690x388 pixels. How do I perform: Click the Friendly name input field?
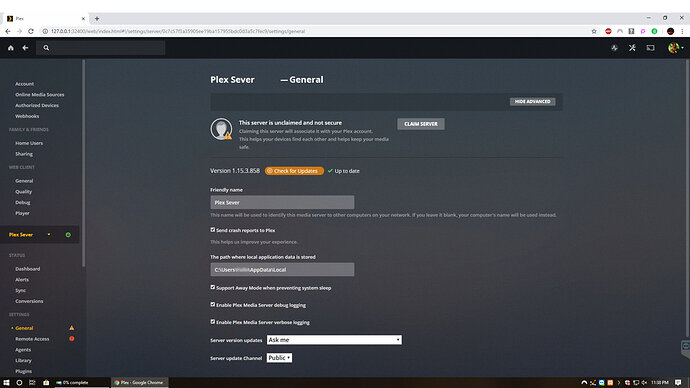(282, 202)
